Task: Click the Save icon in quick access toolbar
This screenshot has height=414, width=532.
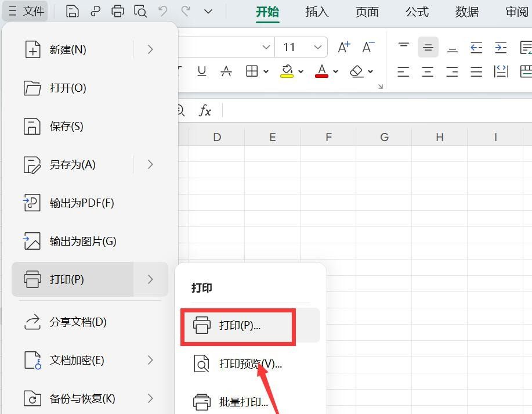Action: [x=72, y=11]
